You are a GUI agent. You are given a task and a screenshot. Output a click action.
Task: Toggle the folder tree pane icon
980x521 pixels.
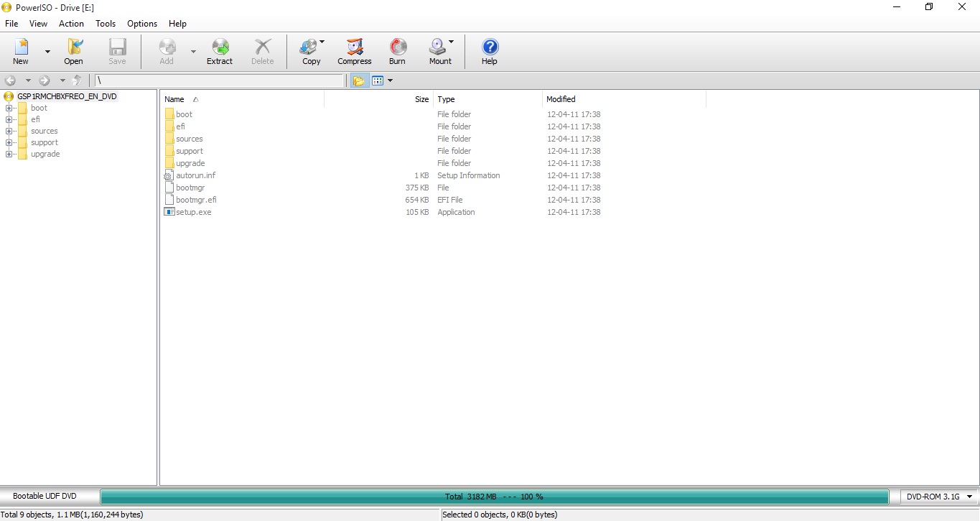[358, 80]
